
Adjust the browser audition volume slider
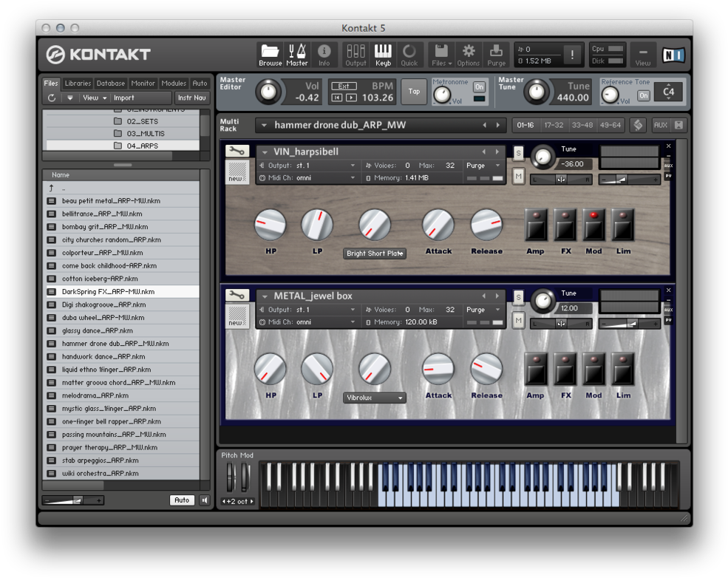(x=73, y=500)
